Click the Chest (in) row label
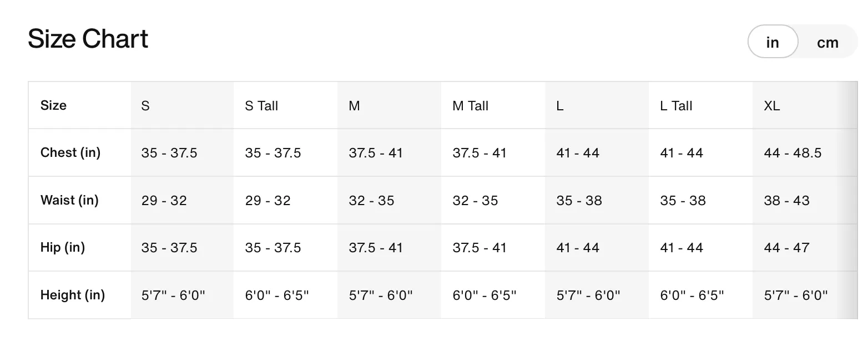This screenshot has width=868, height=357. click(70, 152)
